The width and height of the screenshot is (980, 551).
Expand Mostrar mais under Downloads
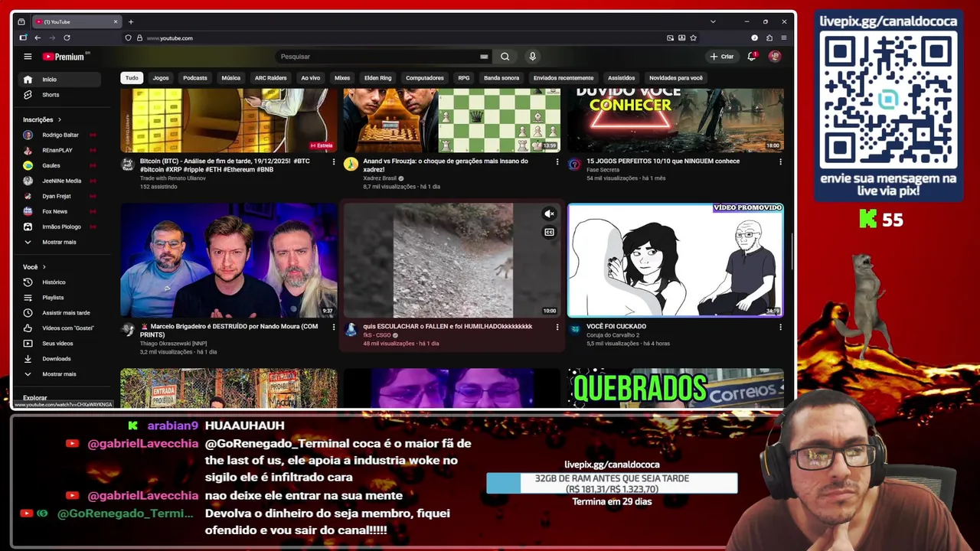coord(60,374)
